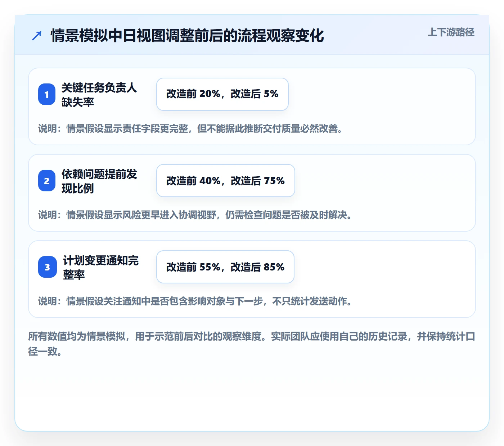The width and height of the screenshot is (504, 446).
Task: Click the value box 改造前 40%，改造后 75%
Action: (x=226, y=181)
